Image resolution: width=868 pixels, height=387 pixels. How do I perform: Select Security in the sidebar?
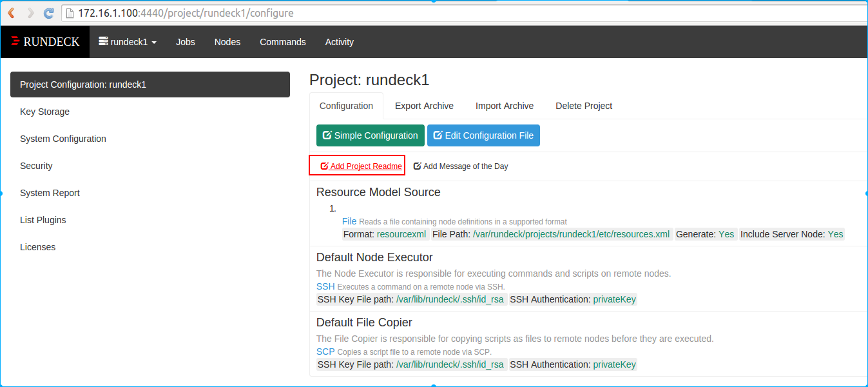36,166
